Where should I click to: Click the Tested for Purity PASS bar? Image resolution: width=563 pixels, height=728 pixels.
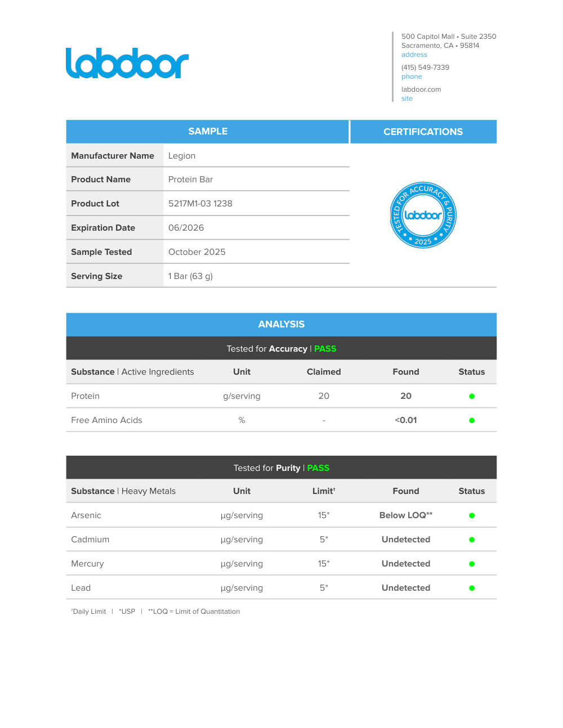(281, 468)
